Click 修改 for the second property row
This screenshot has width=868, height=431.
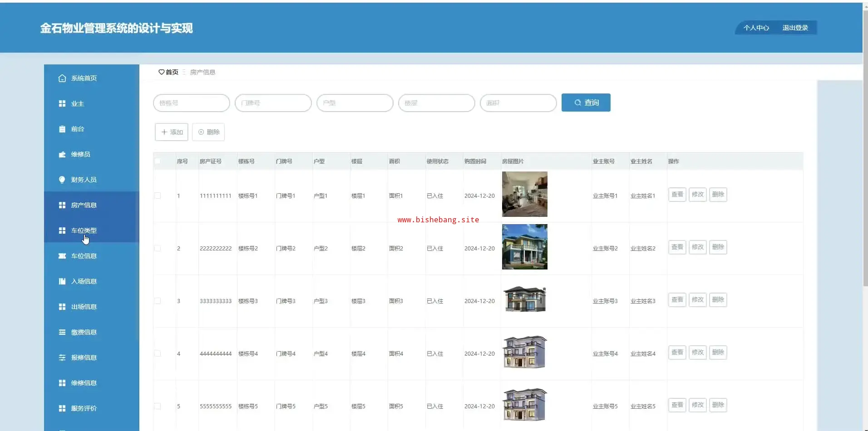(697, 247)
